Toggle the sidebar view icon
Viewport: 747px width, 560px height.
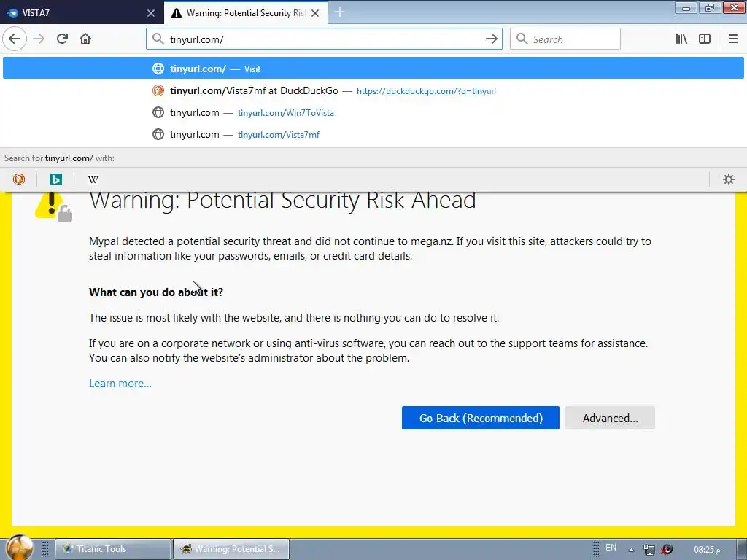pyautogui.click(x=705, y=39)
